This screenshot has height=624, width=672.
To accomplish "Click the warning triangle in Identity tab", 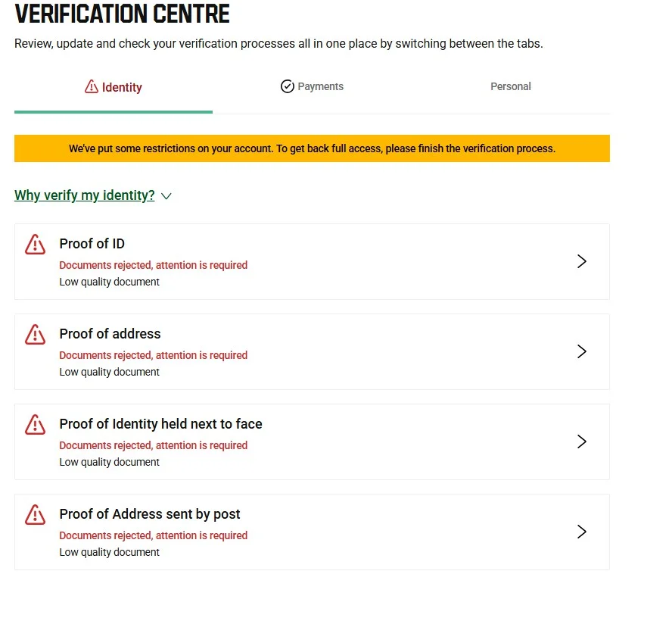I will pyautogui.click(x=92, y=86).
